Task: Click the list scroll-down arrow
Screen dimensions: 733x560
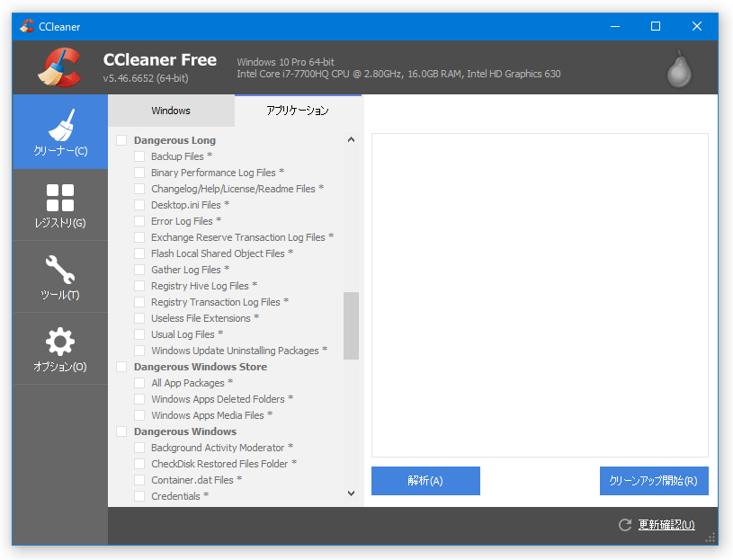Action: click(x=351, y=493)
